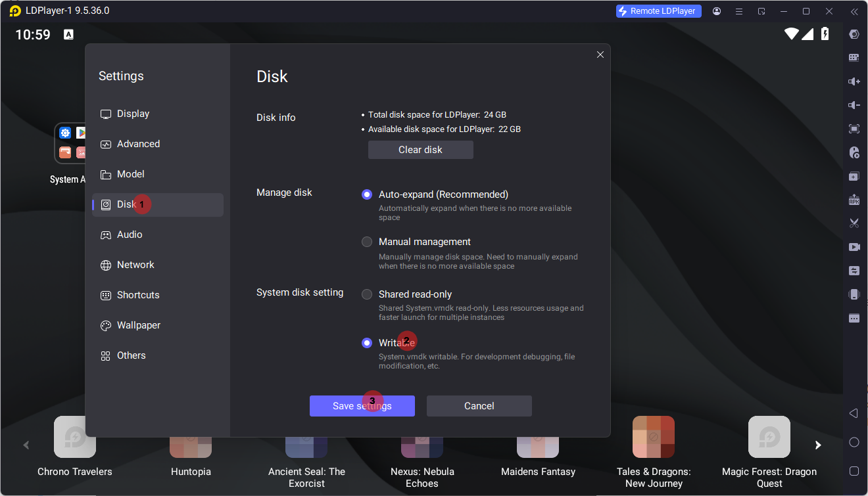Click the mobile signal strength icon
This screenshot has width=868, height=496.
point(809,34)
